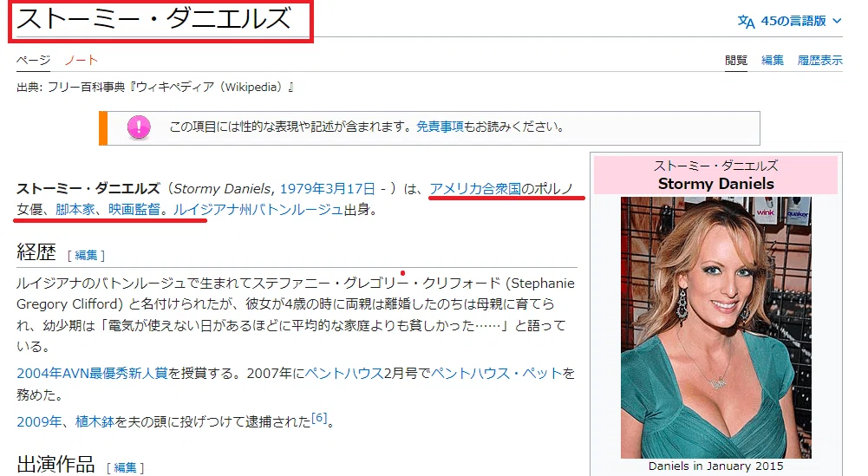Open the ペントハウス・ペット link
This screenshot has height=476, width=868.
[x=497, y=374]
